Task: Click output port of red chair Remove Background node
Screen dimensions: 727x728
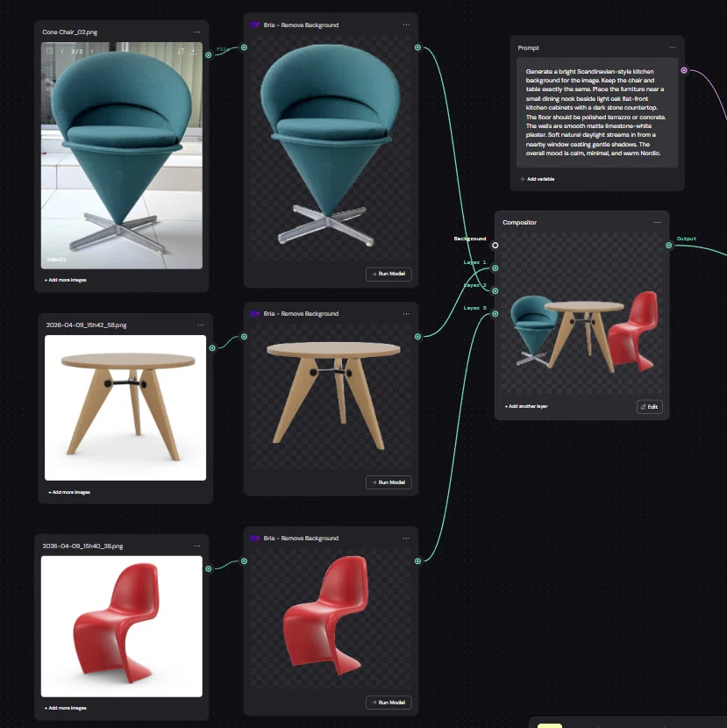Action: click(417, 561)
